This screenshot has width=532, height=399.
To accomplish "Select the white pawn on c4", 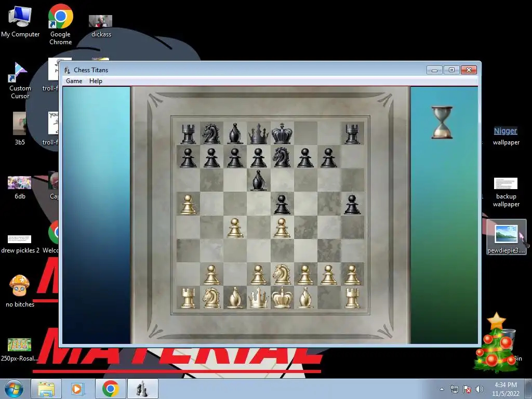I will [235, 228].
